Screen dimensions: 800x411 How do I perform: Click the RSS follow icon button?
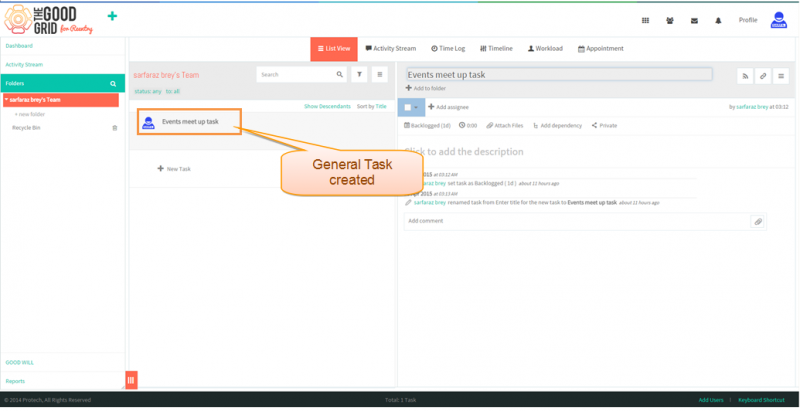coord(745,76)
